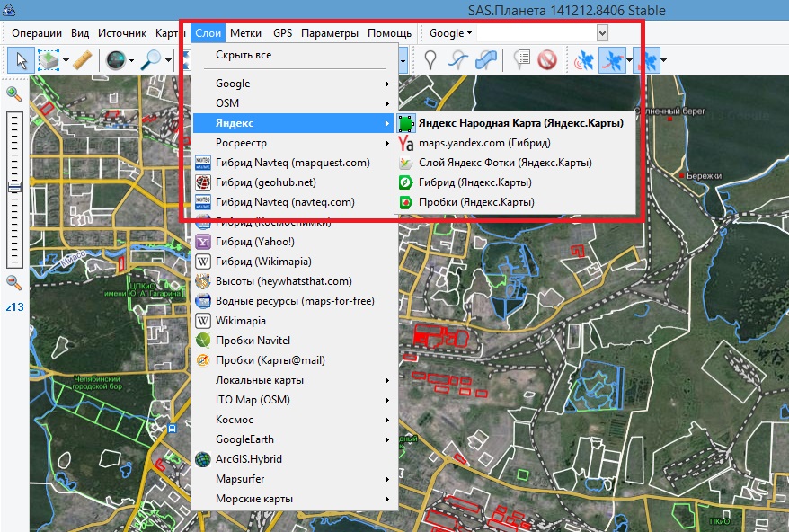Open the Источник menu
This screenshot has height=532, width=789.
tap(122, 33)
